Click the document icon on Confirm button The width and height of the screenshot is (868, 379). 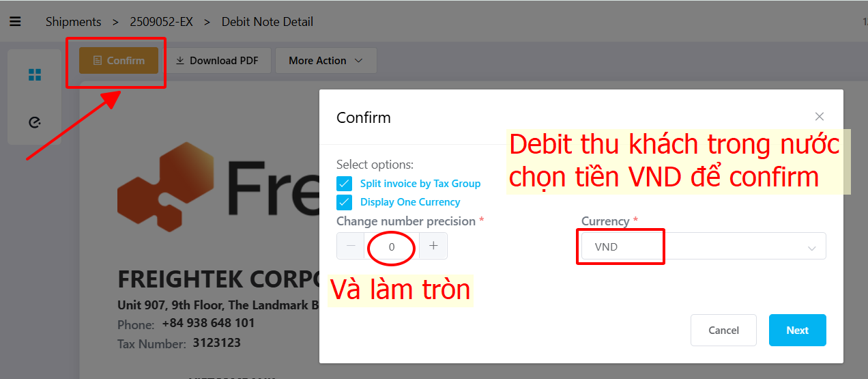pyautogui.click(x=98, y=60)
